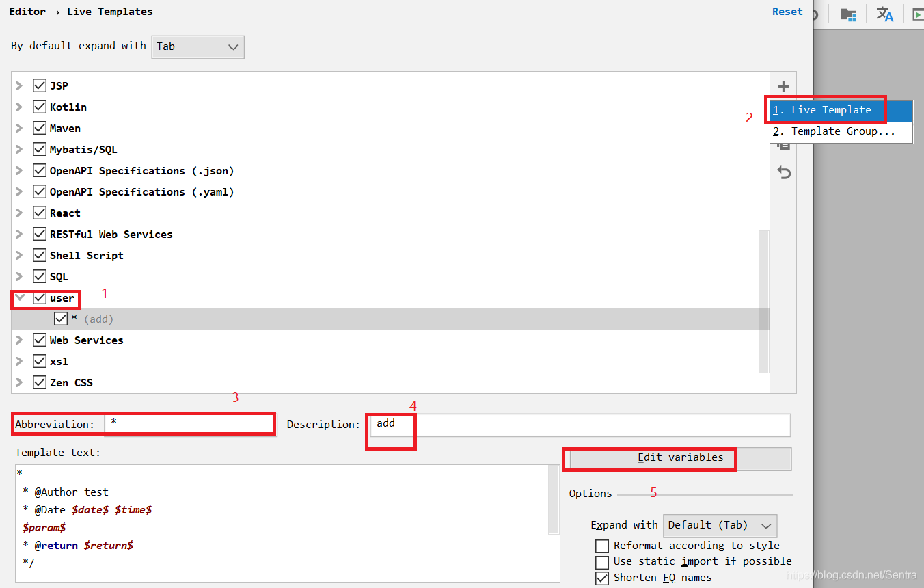Enable Use static import if possible
The width and height of the screenshot is (924, 588).
click(602, 562)
